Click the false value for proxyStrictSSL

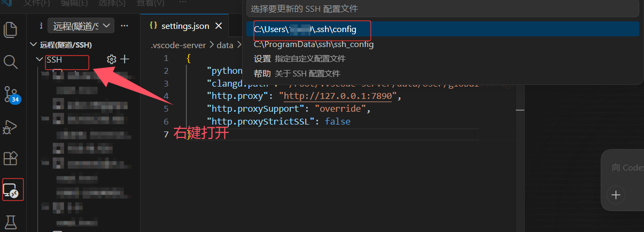click(338, 122)
